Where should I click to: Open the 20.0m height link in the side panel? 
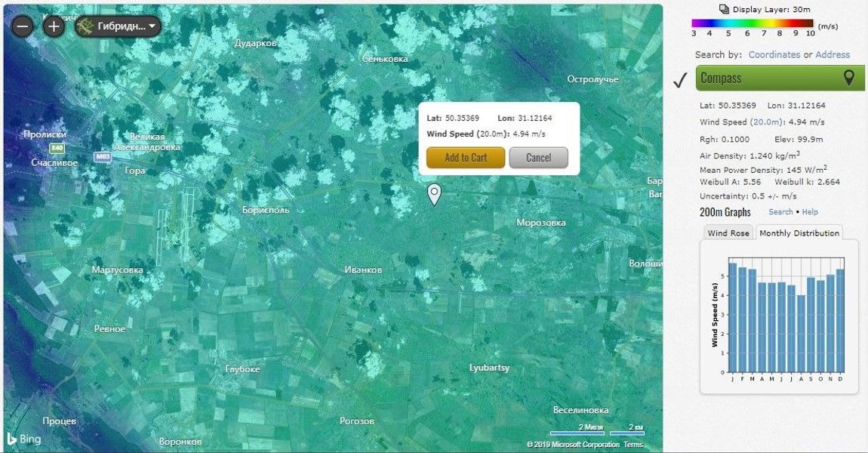[x=766, y=122]
